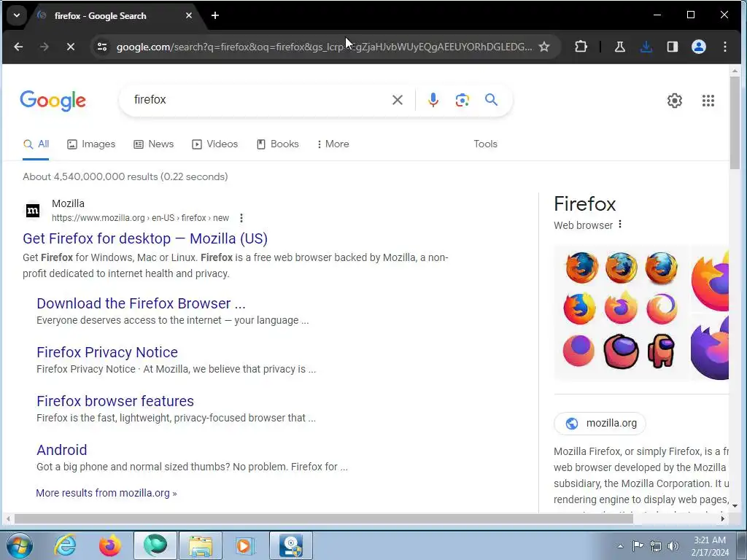The width and height of the screenshot is (747, 560).
Task: Open Action Center flag icon
Action: pyautogui.click(x=638, y=546)
